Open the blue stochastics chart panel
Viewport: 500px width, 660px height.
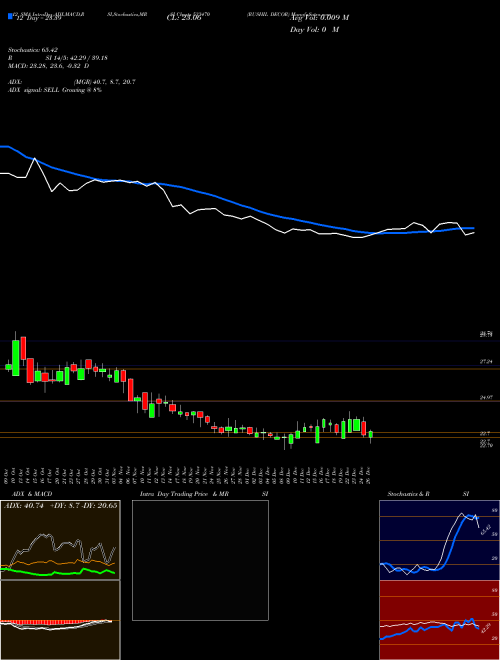coord(439,540)
